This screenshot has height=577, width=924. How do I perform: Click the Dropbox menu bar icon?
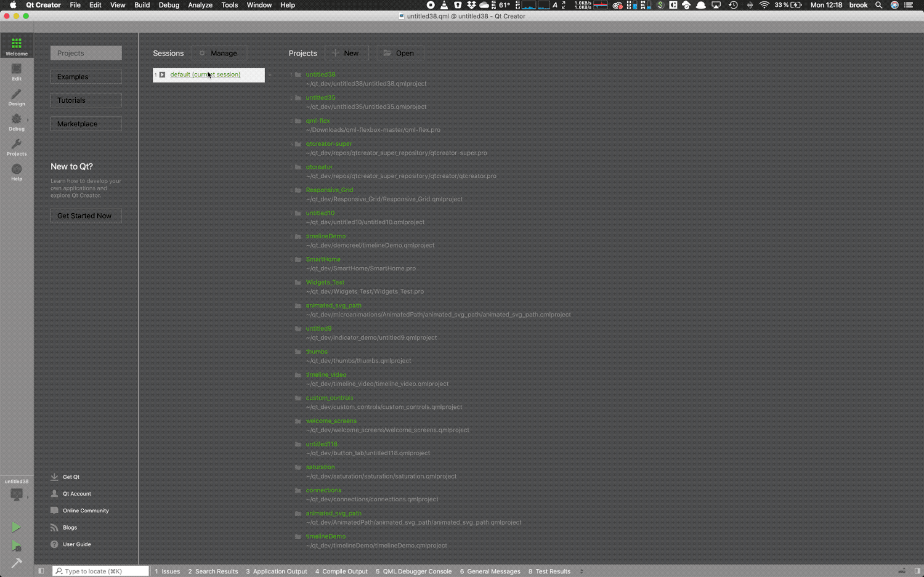click(x=471, y=5)
